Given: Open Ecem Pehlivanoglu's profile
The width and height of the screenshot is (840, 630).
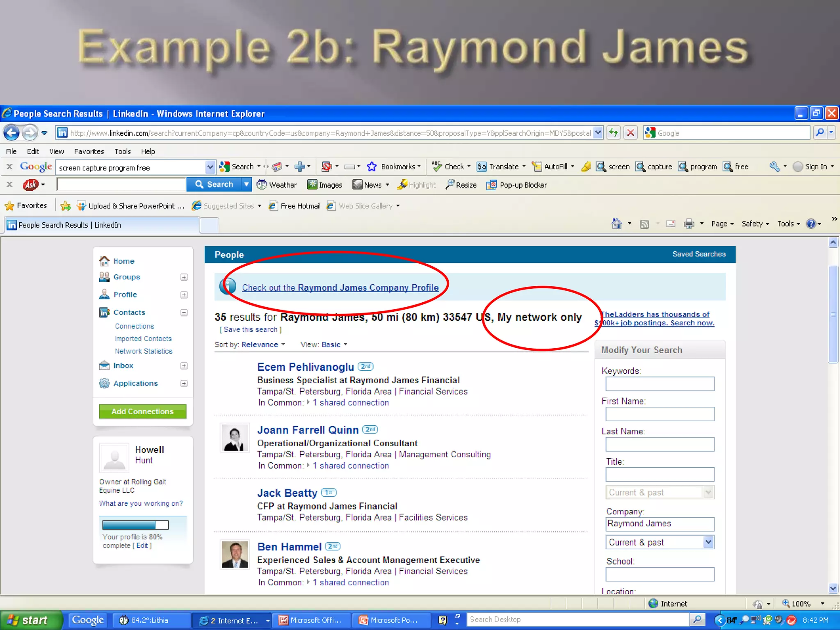Looking at the screenshot, I should click(x=305, y=367).
